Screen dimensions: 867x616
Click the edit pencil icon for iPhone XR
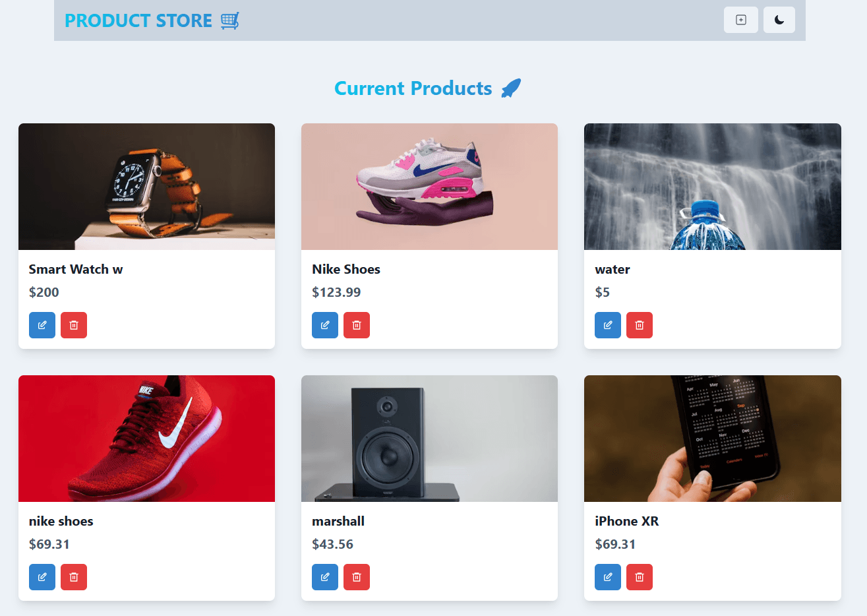point(607,576)
